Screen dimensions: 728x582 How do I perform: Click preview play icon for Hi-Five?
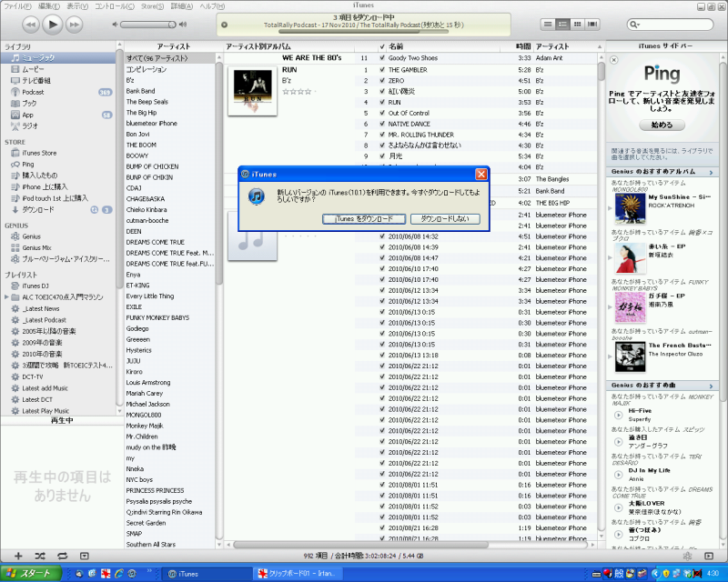coord(619,415)
